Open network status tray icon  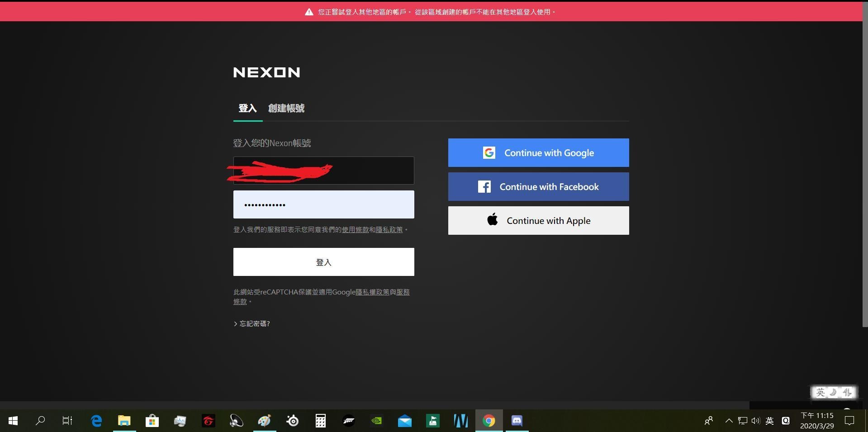pyautogui.click(x=742, y=421)
